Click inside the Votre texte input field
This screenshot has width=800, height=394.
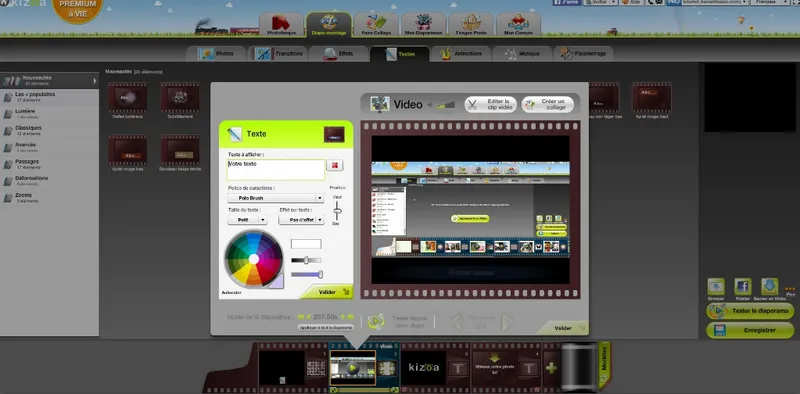pos(276,170)
